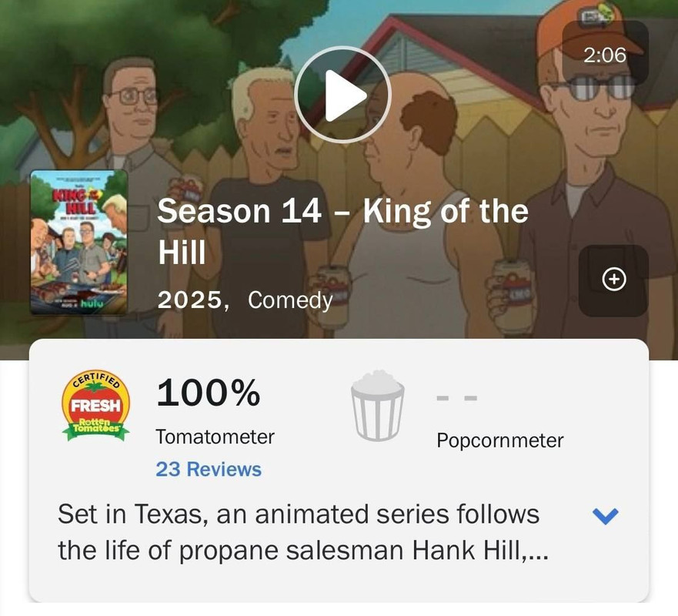This screenshot has height=616, width=678.
Task: Click the truncated synopsis text about Hank Hill
Action: 302,533
